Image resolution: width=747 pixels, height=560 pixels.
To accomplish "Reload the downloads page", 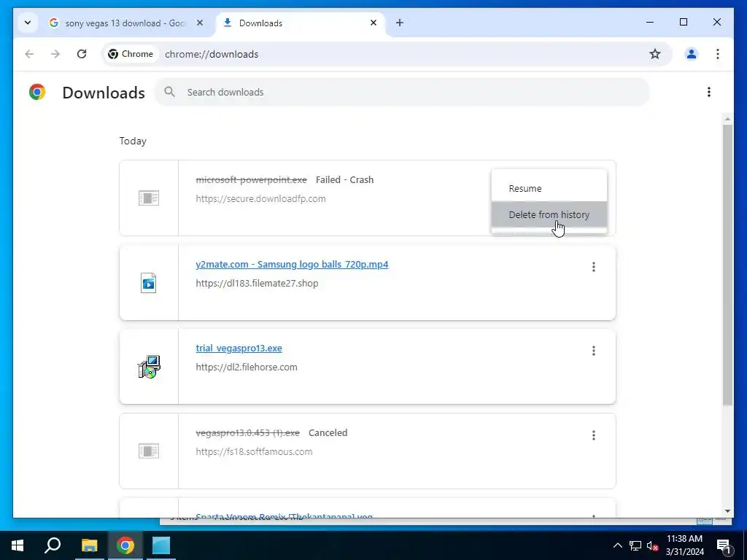I will click(82, 54).
